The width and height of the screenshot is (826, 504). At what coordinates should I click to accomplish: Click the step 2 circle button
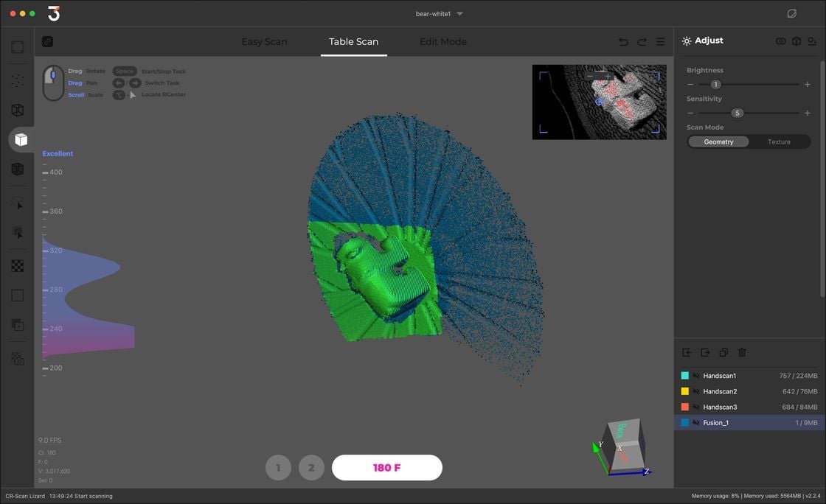pyautogui.click(x=311, y=468)
